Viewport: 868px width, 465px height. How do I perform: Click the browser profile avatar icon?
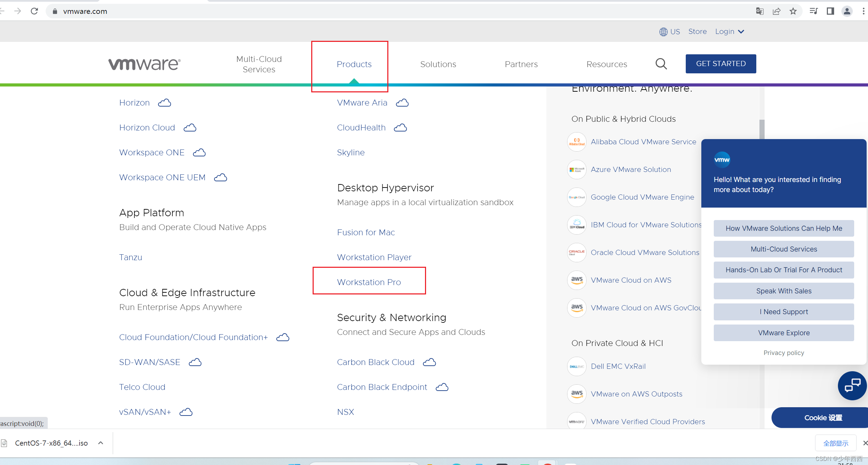[x=847, y=11]
